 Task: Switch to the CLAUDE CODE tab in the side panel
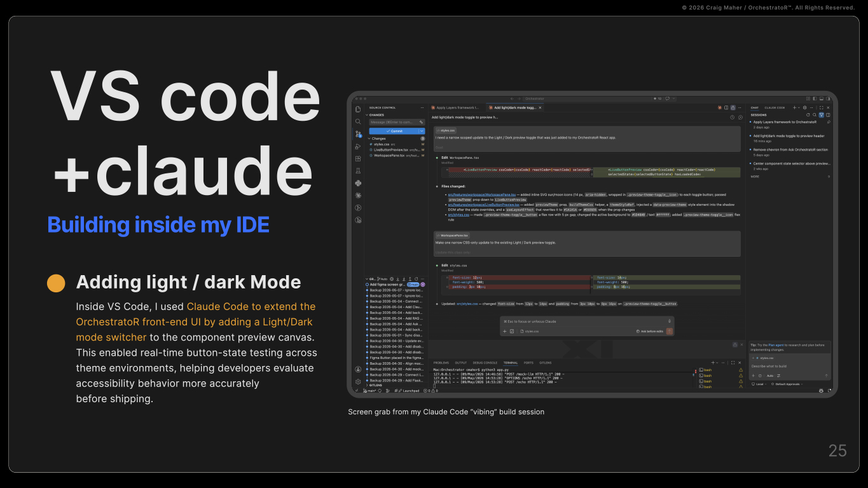[x=775, y=107]
